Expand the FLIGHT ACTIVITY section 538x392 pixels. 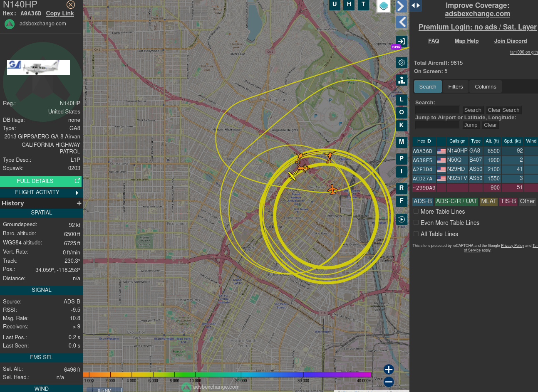[42, 192]
